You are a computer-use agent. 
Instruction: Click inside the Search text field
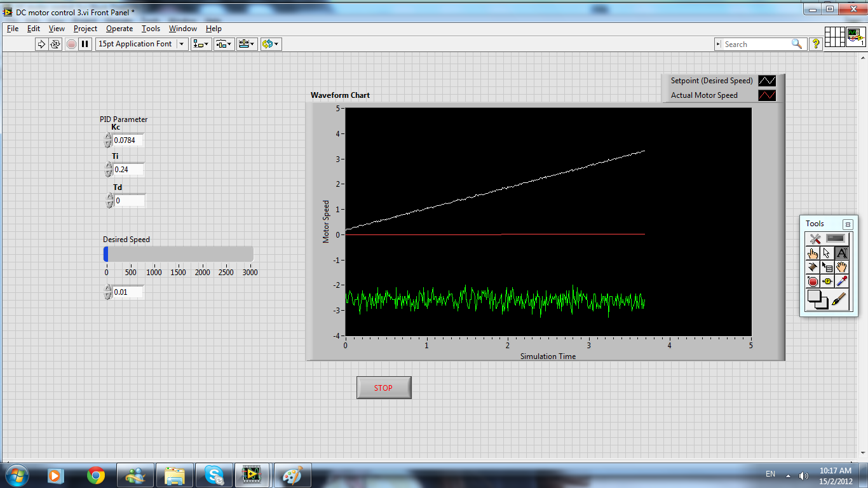click(x=756, y=44)
